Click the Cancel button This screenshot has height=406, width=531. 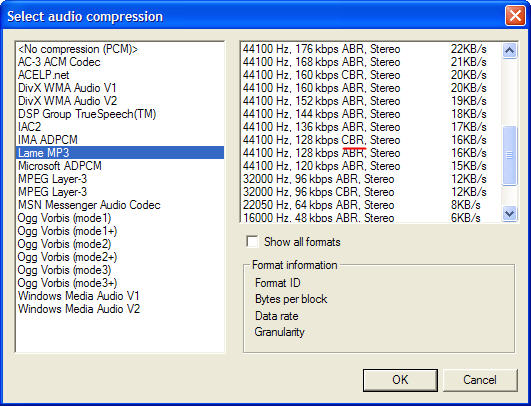(x=480, y=380)
